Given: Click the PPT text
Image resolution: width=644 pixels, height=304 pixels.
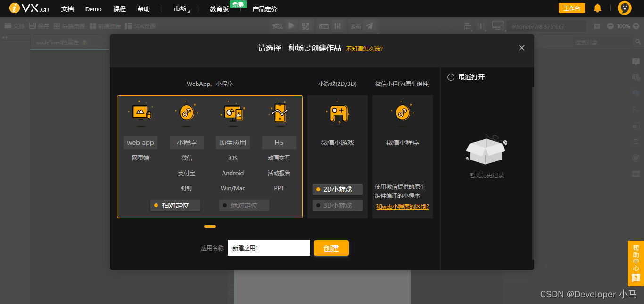Looking at the screenshot, I should [279, 188].
